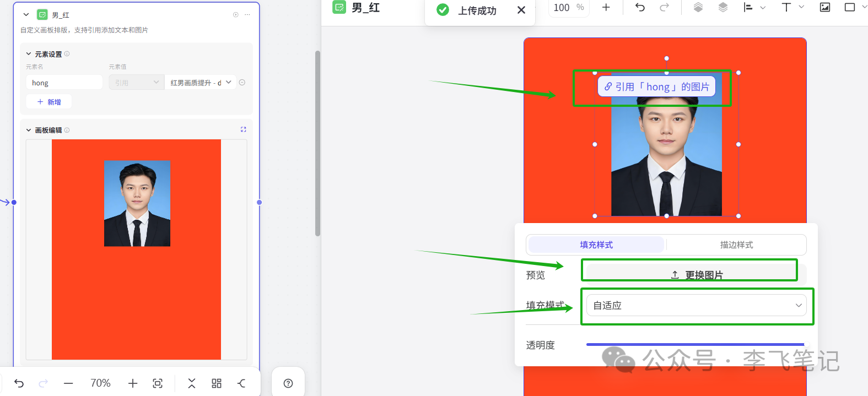Click the connection line style icon in bottom toolbar

(241, 383)
